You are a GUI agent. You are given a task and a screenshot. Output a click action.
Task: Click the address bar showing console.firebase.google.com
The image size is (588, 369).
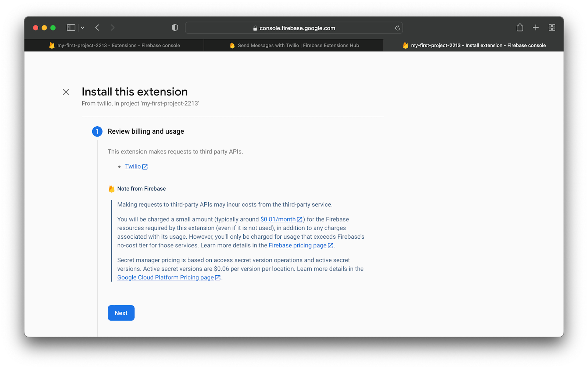coord(294,28)
